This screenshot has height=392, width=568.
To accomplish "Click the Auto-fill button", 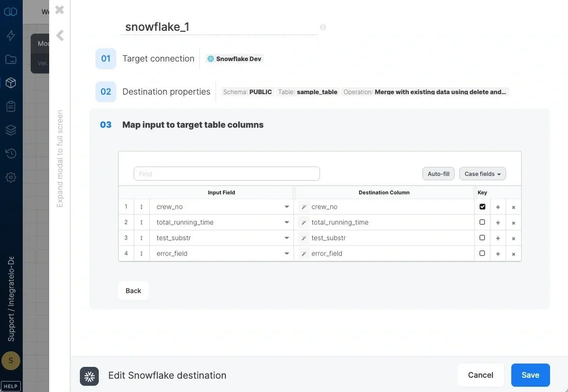I will [438, 174].
